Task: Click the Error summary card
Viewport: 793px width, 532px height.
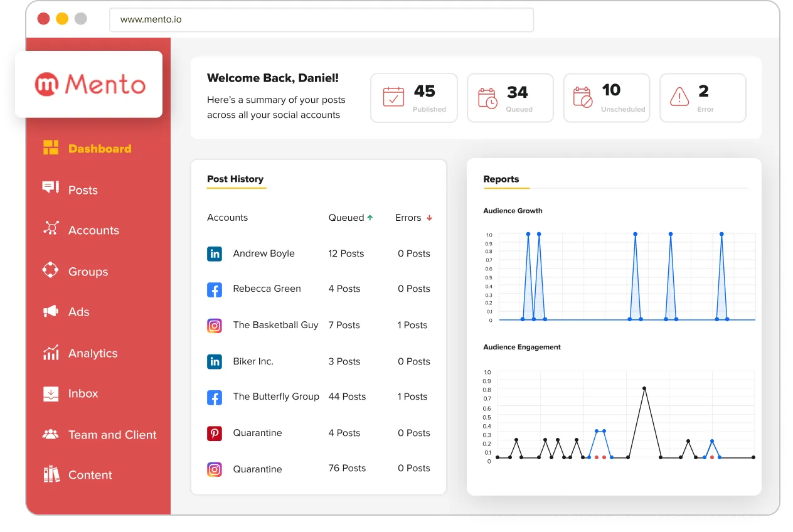Action: (x=702, y=97)
